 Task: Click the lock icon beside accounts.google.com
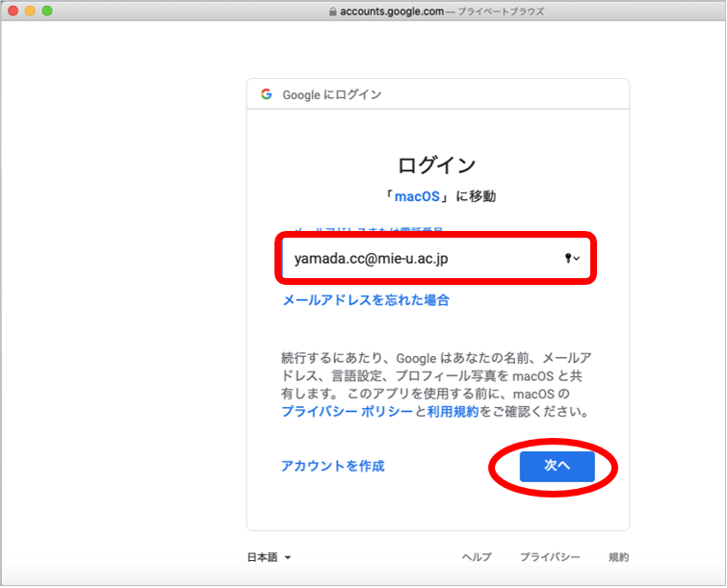point(332,12)
